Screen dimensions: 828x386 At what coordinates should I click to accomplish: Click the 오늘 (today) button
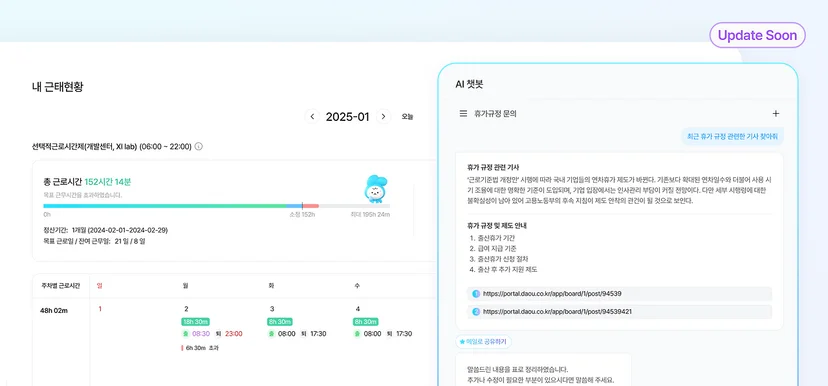pos(408,117)
